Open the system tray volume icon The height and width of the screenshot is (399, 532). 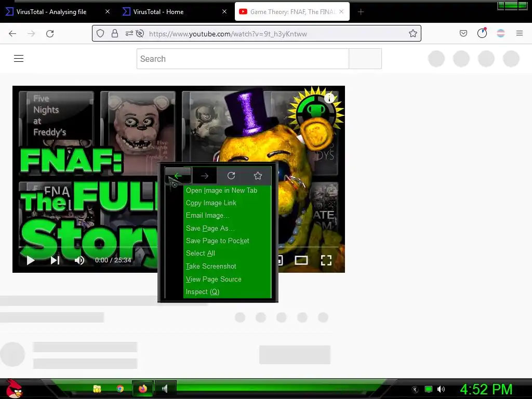point(441,389)
